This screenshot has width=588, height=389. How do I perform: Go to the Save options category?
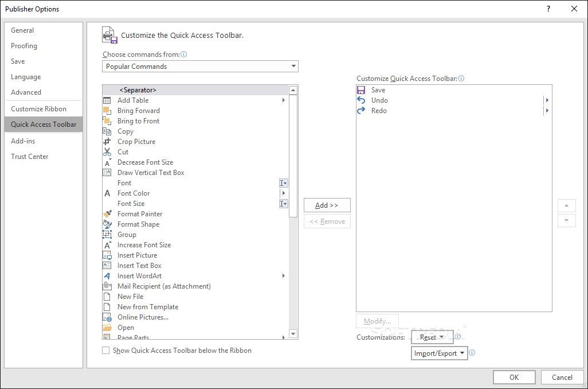pos(44,61)
